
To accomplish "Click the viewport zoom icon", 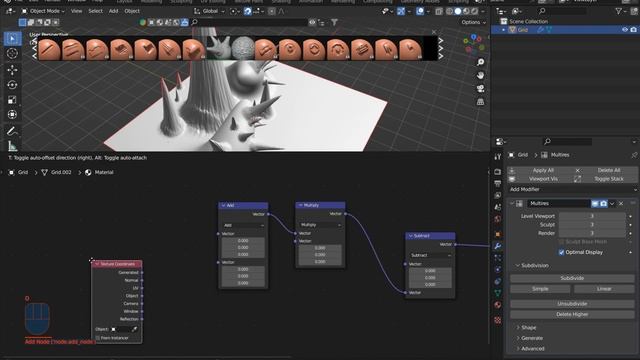I will [480, 62].
